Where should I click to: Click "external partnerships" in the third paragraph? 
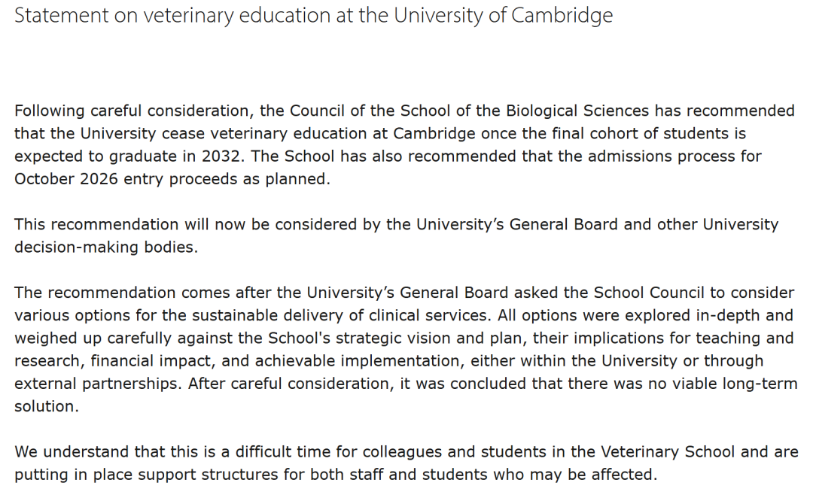pos(97,384)
